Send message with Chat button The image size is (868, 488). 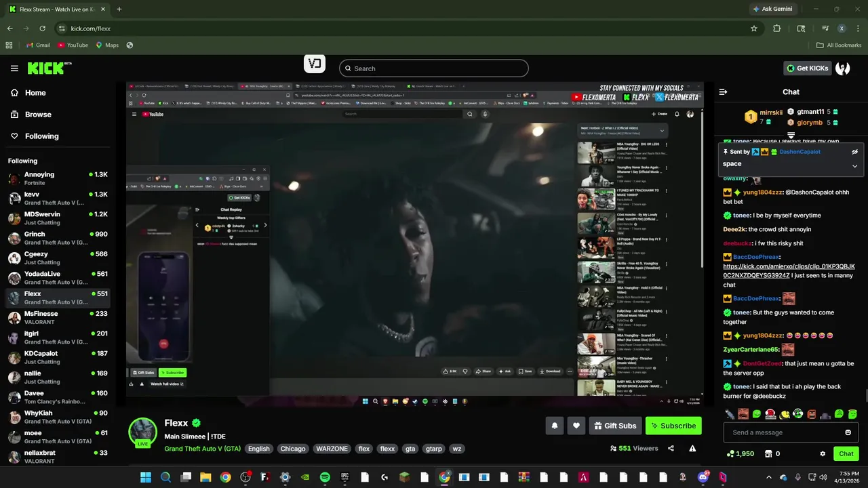[846, 453]
